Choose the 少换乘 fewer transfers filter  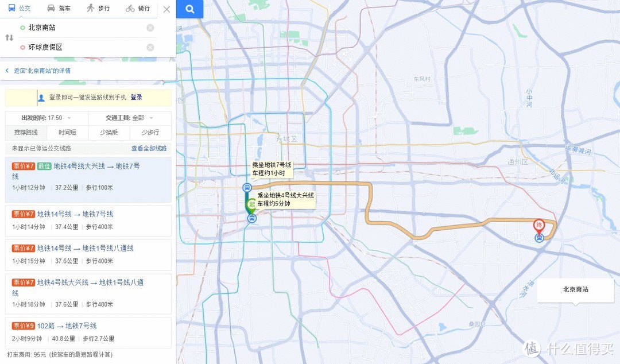coord(108,133)
